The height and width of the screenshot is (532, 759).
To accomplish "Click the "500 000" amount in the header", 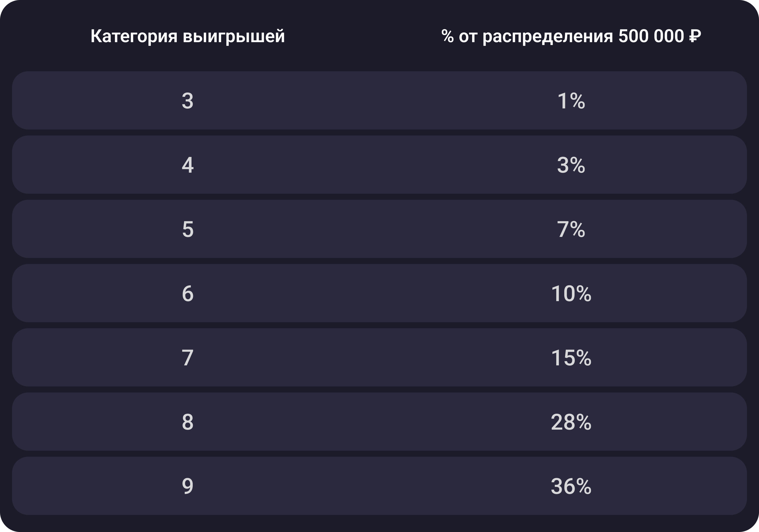I will tap(651, 36).
